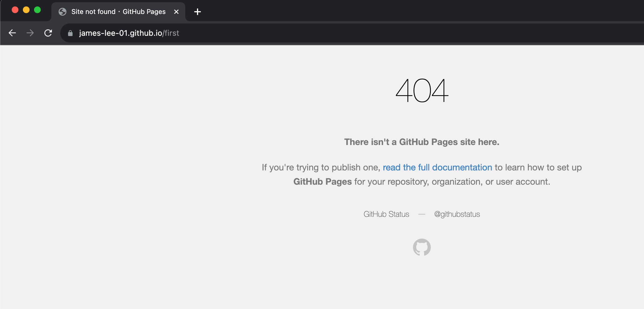
Task: Click the globe favicon on the tab
Action: pyautogui.click(x=63, y=12)
